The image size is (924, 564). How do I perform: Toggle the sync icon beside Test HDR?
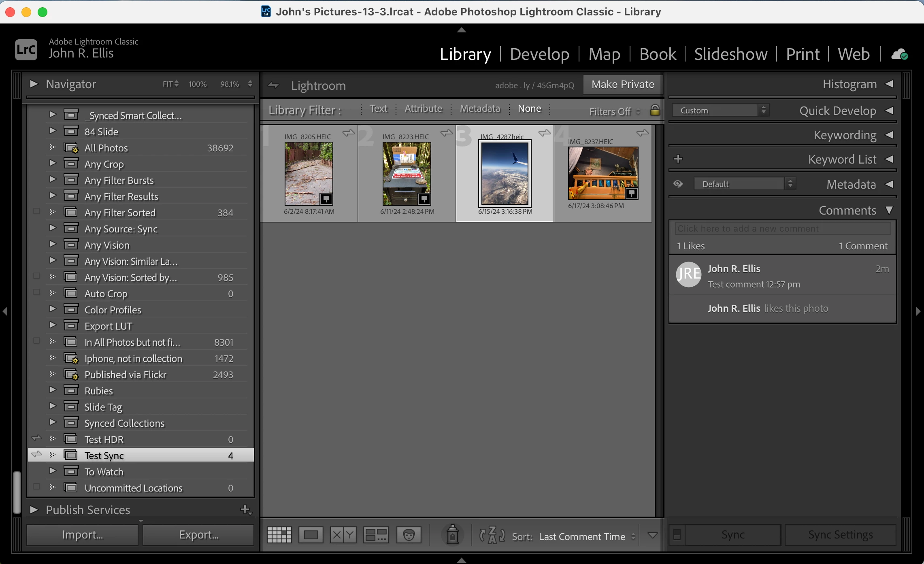click(x=36, y=438)
